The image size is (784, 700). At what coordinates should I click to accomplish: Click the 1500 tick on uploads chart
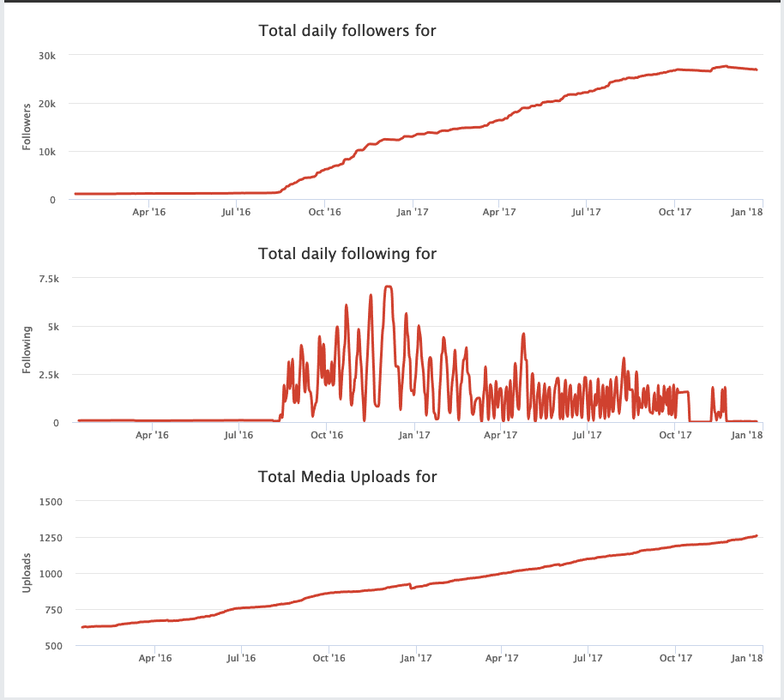(x=42, y=501)
